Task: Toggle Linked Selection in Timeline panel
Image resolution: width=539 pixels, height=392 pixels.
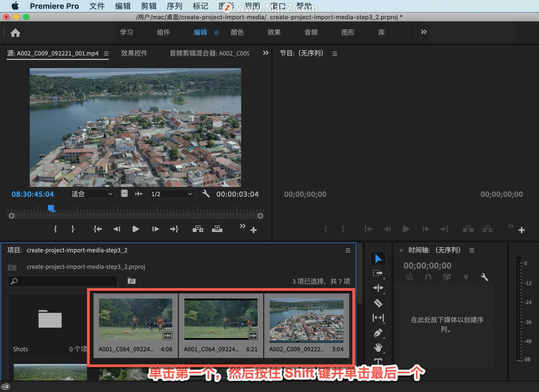Action: (447, 277)
